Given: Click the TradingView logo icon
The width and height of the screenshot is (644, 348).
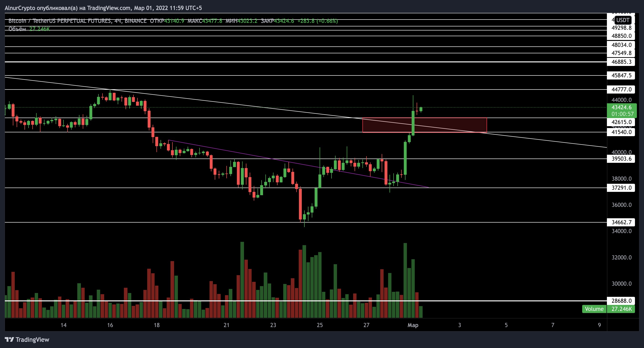Looking at the screenshot, I should (x=10, y=339).
